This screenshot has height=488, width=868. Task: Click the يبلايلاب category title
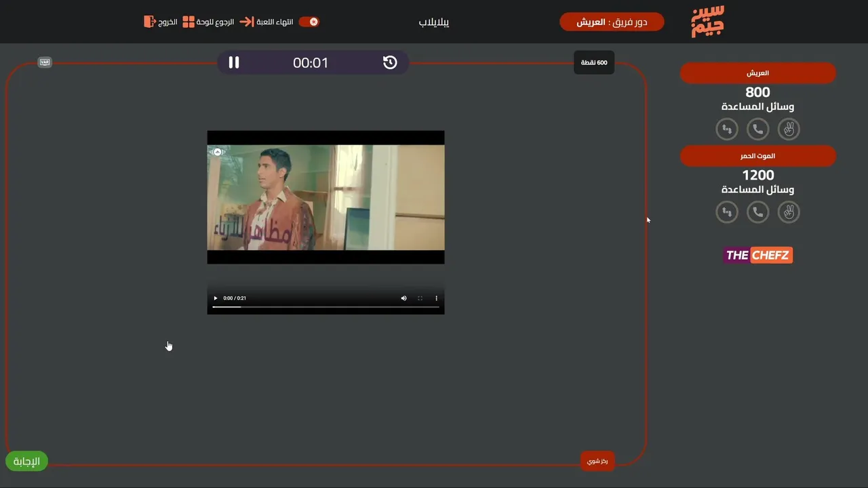tap(434, 22)
